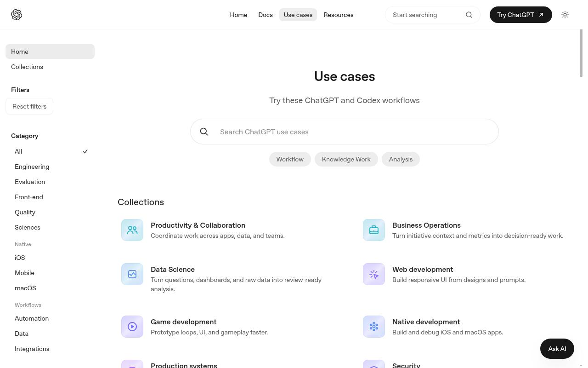Image resolution: width=588 pixels, height=368 pixels.
Task: Filter by iOS native category
Action: click(50, 258)
